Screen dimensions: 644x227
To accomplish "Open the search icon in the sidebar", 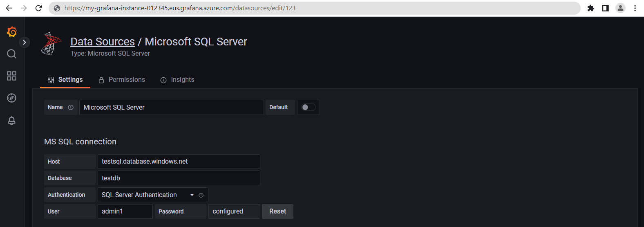I will tap(12, 54).
